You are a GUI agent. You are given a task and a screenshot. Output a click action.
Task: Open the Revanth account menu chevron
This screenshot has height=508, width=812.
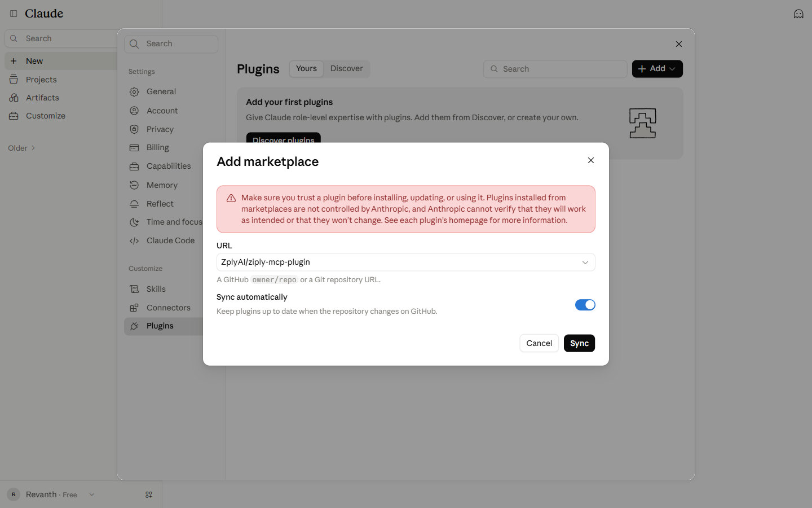(x=92, y=494)
